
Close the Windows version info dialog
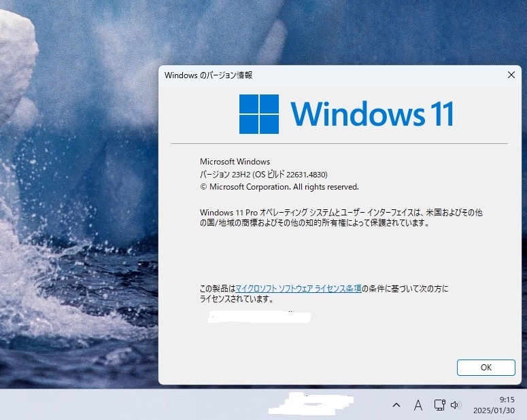pyautogui.click(x=511, y=75)
